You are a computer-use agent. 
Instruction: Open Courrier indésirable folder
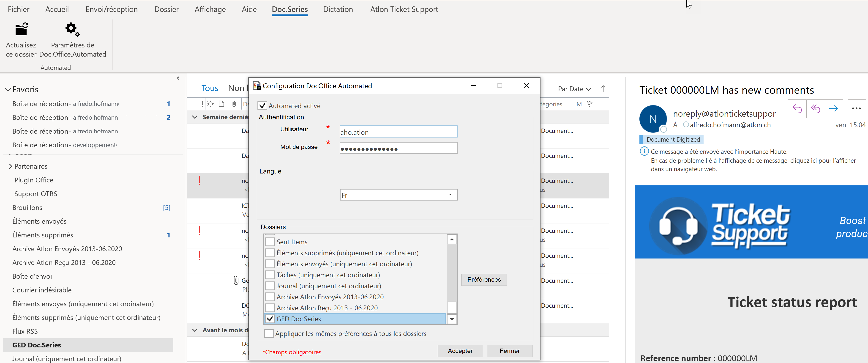[42, 290]
